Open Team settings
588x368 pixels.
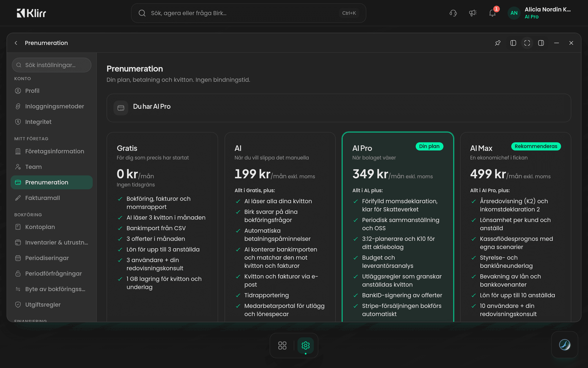click(51, 167)
